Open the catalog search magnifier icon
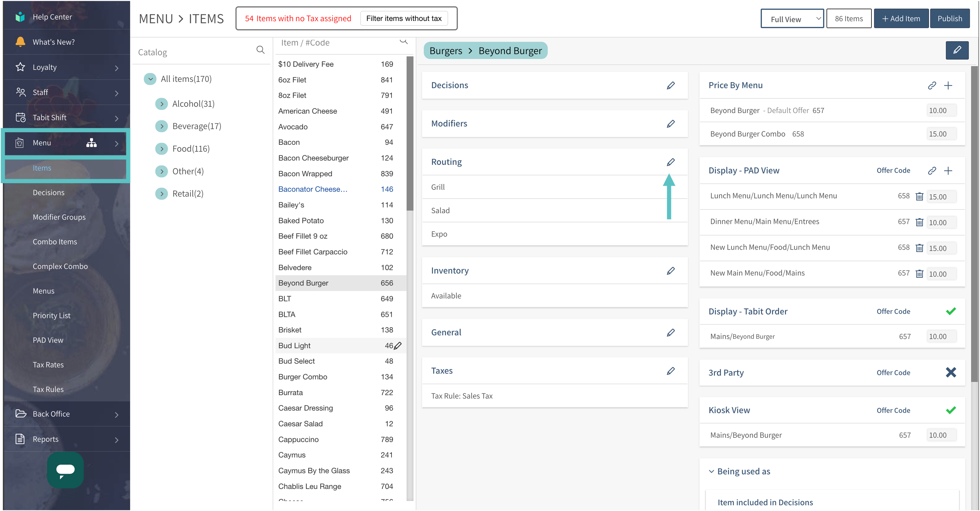This screenshot has width=980, height=511. 260,50
